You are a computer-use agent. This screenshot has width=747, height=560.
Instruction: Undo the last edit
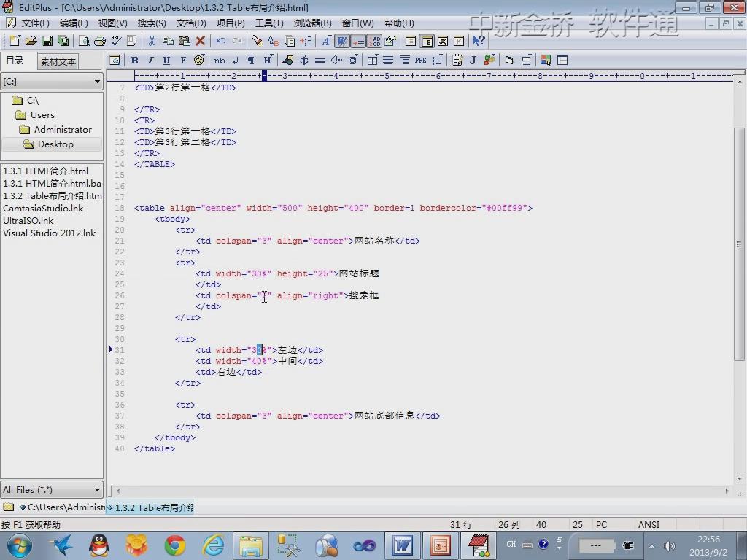tap(220, 41)
